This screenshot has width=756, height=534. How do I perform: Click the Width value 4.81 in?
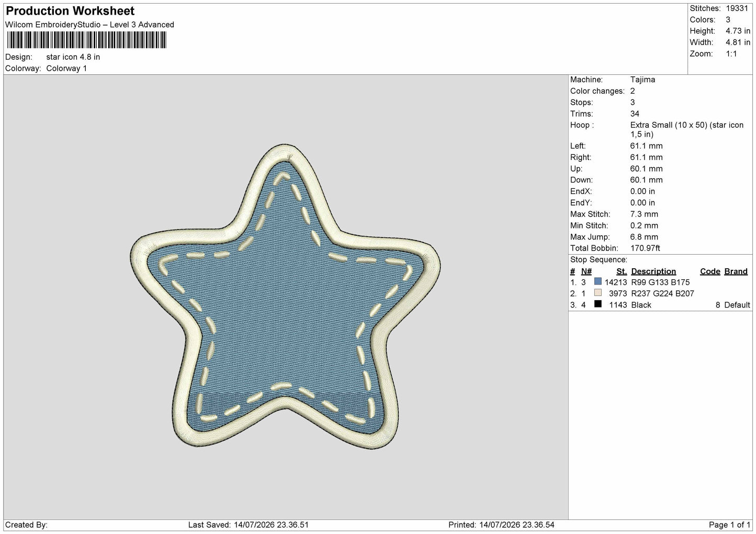[x=738, y=42]
